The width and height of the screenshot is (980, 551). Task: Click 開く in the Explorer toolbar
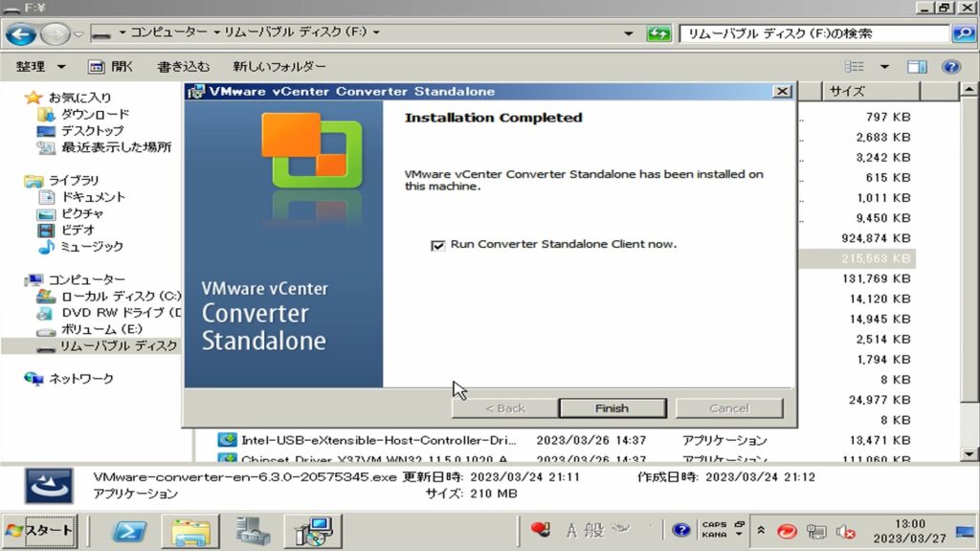click(111, 66)
